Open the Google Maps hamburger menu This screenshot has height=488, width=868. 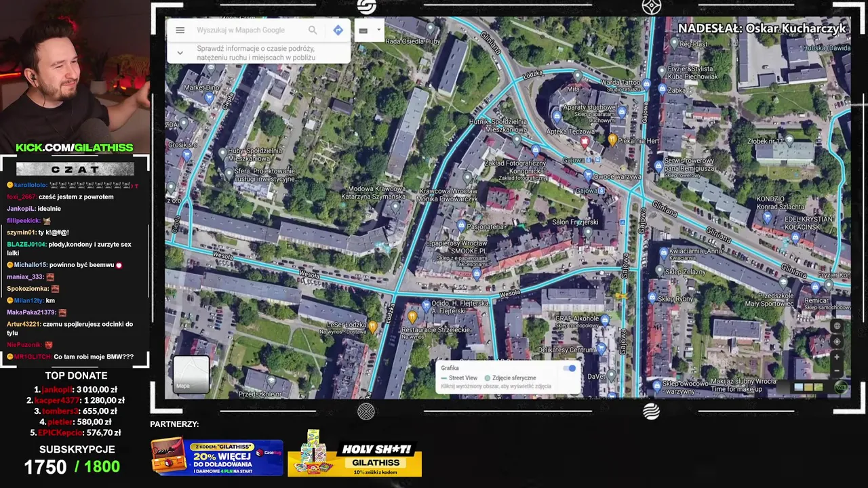(x=180, y=30)
